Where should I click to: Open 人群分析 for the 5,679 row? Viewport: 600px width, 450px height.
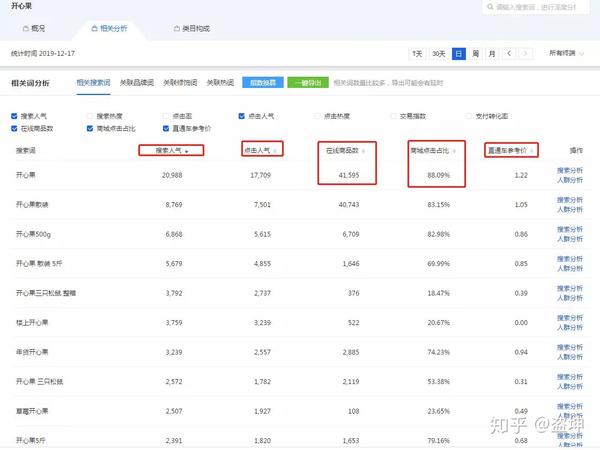pyautogui.click(x=570, y=268)
